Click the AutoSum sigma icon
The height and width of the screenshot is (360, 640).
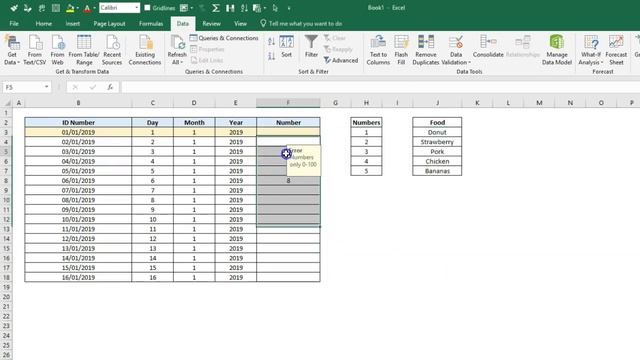click(216, 8)
